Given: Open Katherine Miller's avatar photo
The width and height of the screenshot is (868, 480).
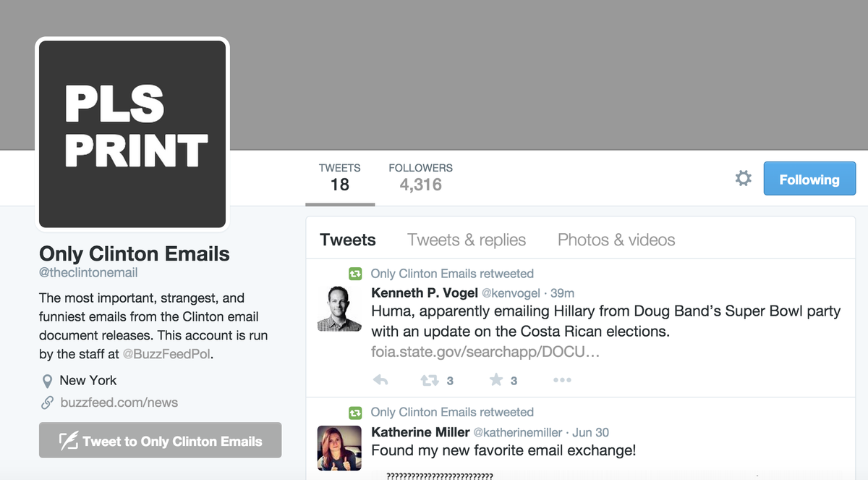Looking at the screenshot, I should 339,448.
